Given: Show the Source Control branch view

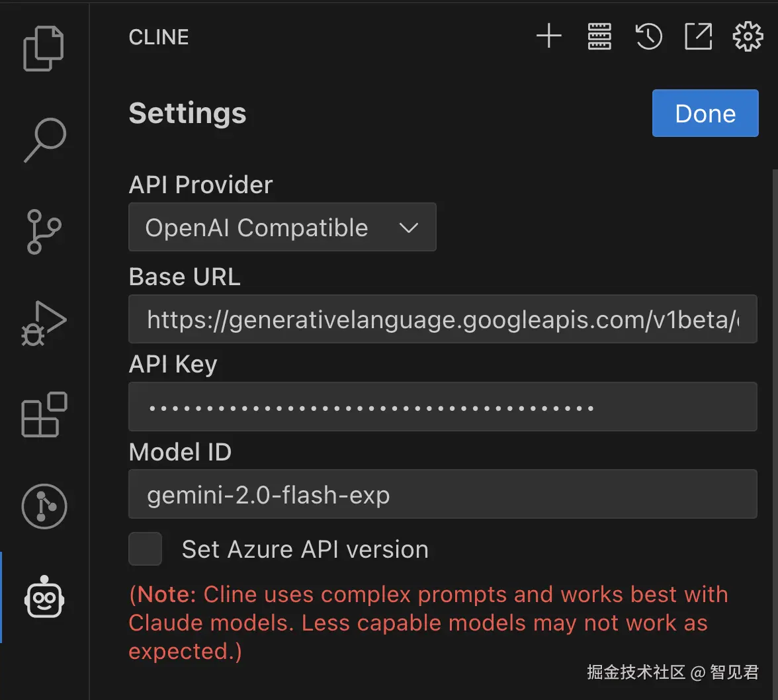Looking at the screenshot, I should (44, 232).
